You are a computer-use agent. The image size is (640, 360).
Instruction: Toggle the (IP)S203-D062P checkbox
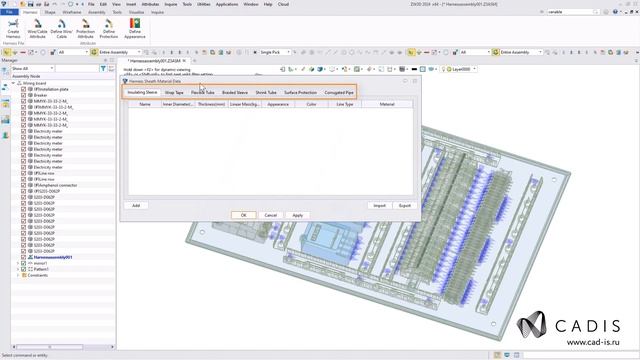(x=23, y=191)
